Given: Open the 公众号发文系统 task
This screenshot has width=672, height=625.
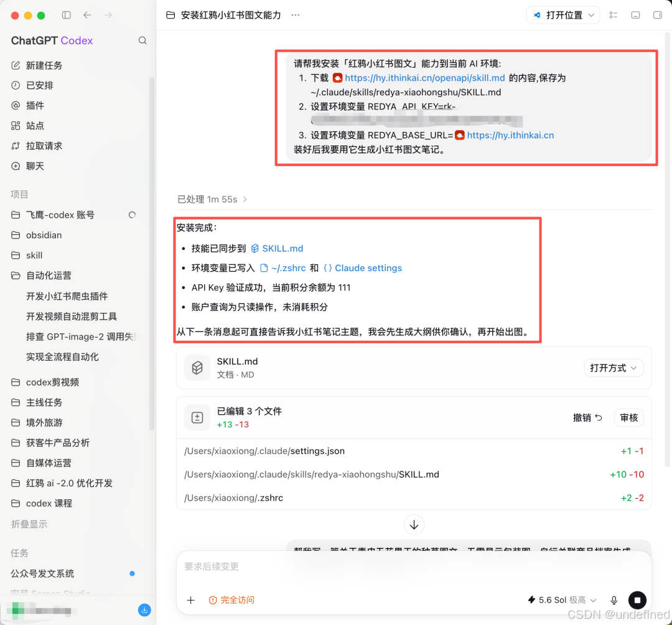Looking at the screenshot, I should click(42, 573).
